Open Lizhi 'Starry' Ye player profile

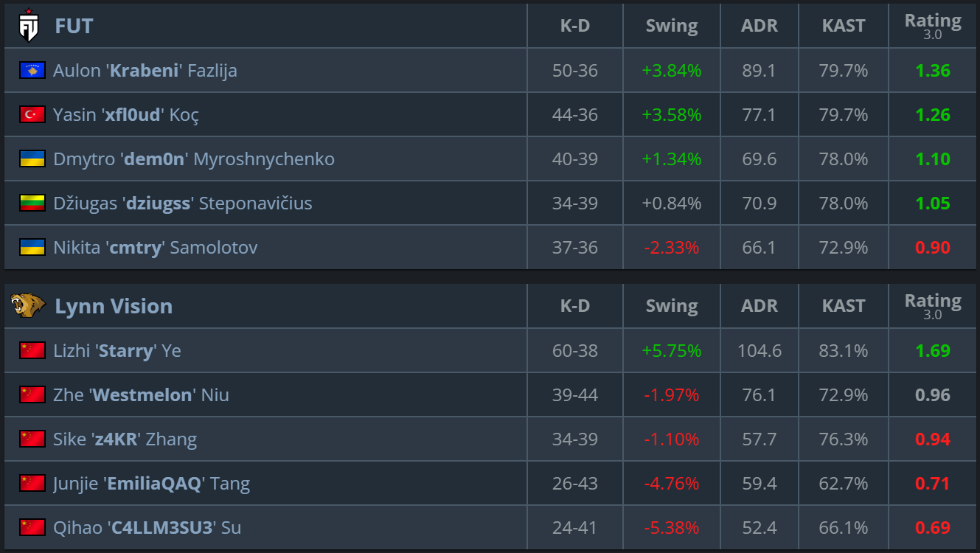coord(117,351)
